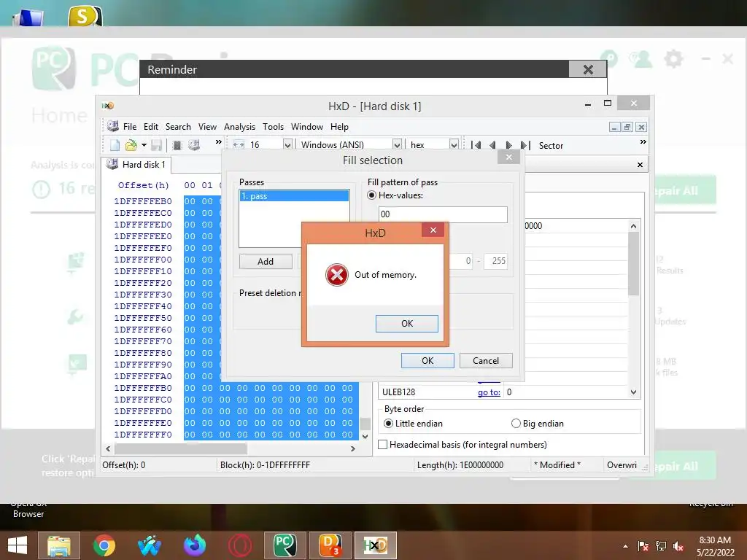Click the data inspector vertical scrollbar thumb
Image resolution: width=747 pixels, height=560 pixels.
[633, 264]
